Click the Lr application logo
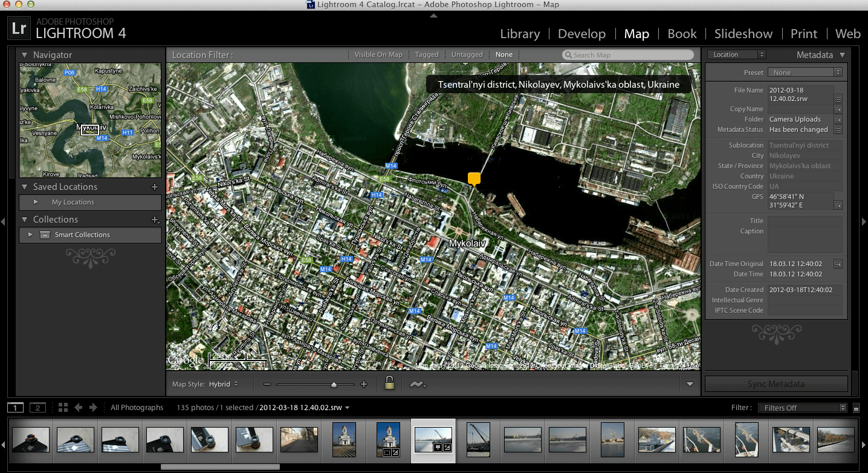The height and width of the screenshot is (473, 868). [19, 28]
